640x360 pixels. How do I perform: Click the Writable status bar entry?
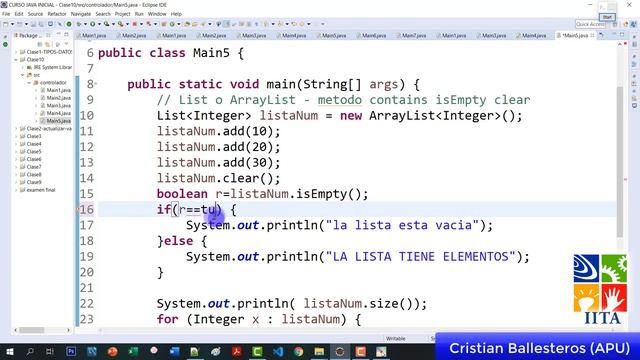pos(396,338)
